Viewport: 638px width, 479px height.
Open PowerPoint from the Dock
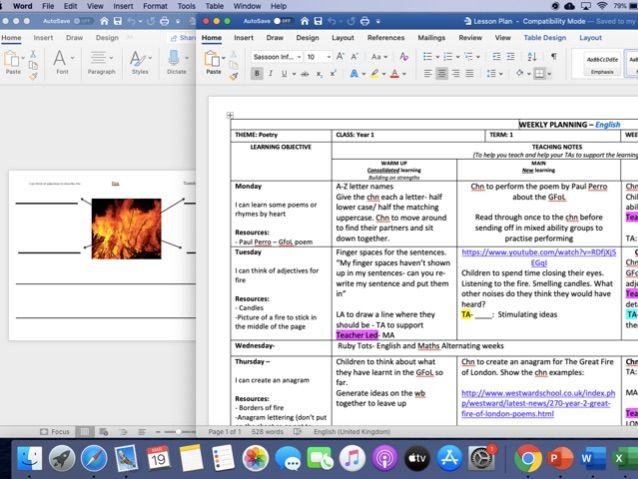click(559, 459)
